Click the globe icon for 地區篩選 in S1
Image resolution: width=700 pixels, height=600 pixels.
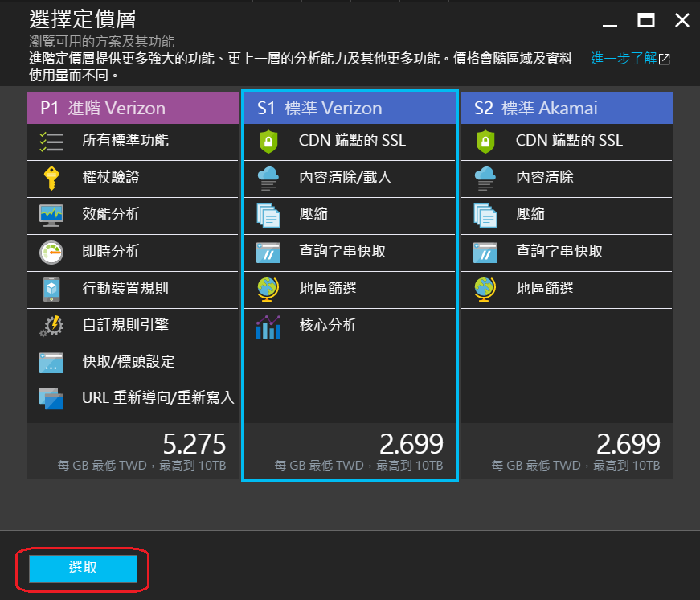[268, 289]
